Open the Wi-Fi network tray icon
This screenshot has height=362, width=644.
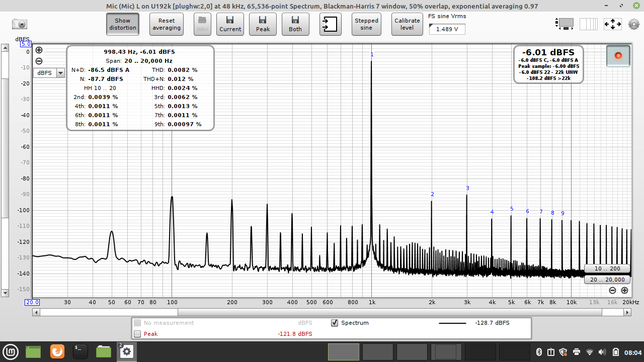(590, 352)
